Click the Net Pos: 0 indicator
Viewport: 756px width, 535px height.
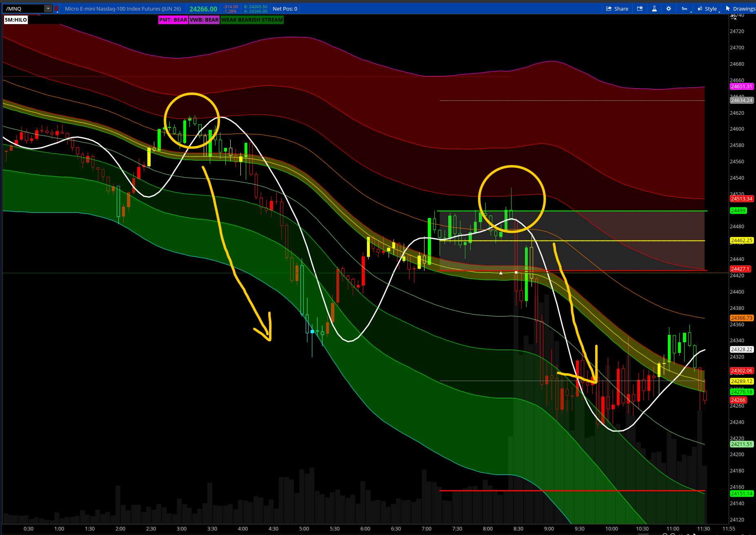click(285, 9)
